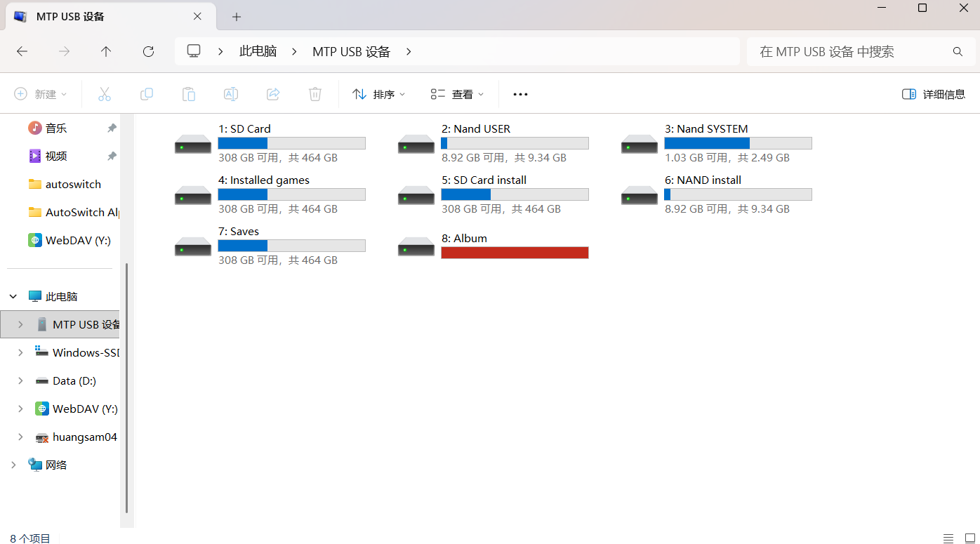Click the Rename icon in toolbar
The width and height of the screenshot is (980, 544).
click(231, 94)
